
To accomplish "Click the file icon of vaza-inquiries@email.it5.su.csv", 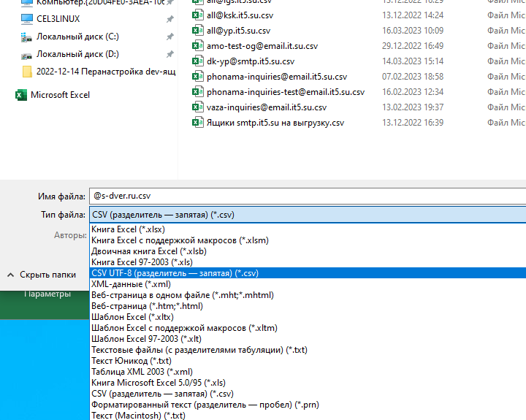I will [x=197, y=107].
